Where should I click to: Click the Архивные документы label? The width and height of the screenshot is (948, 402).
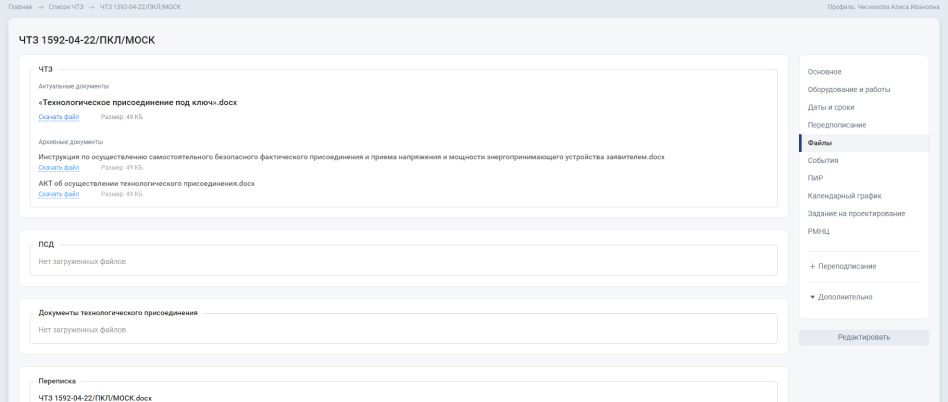point(71,142)
